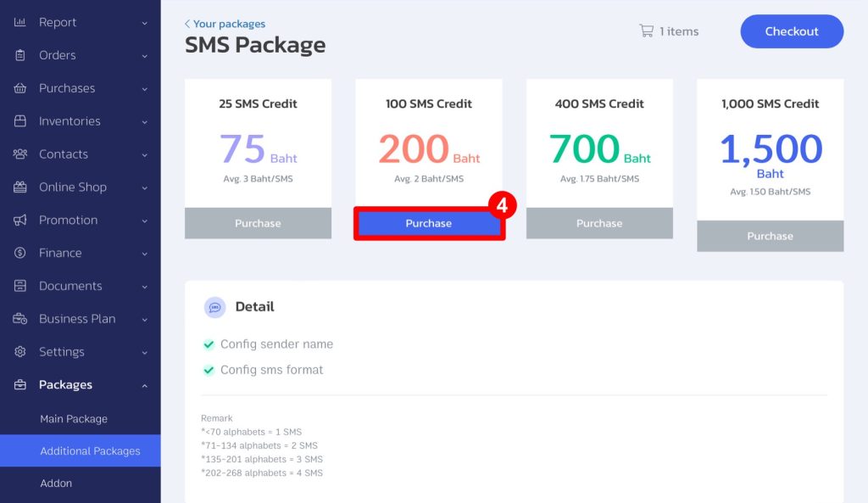Click the Config sender name checkmark
Image resolution: width=868 pixels, height=503 pixels.
pyautogui.click(x=209, y=344)
